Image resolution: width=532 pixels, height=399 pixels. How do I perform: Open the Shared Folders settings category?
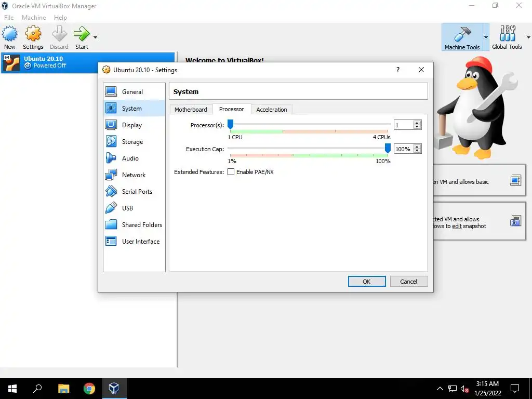134,224
